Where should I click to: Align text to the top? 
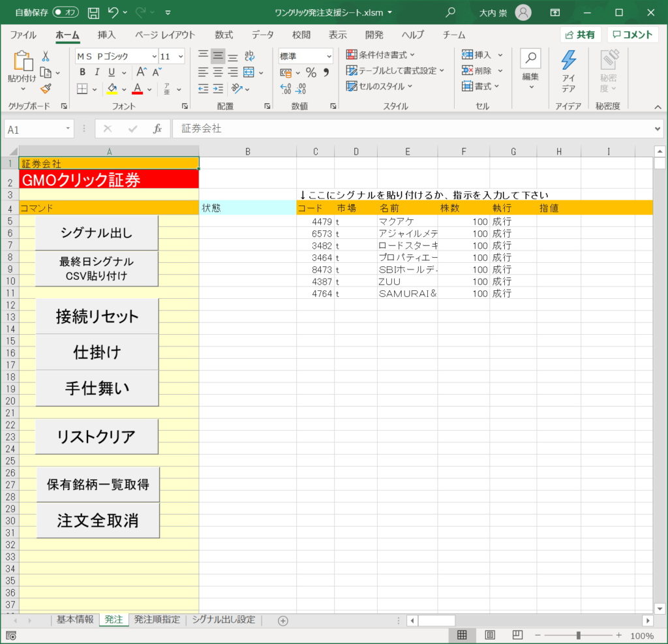point(204,55)
